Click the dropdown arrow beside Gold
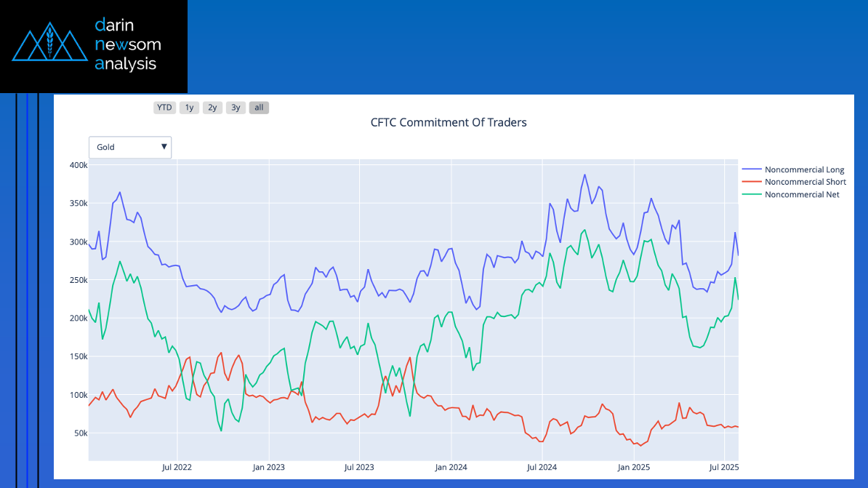Screen dimensions: 868x488 click(x=164, y=147)
